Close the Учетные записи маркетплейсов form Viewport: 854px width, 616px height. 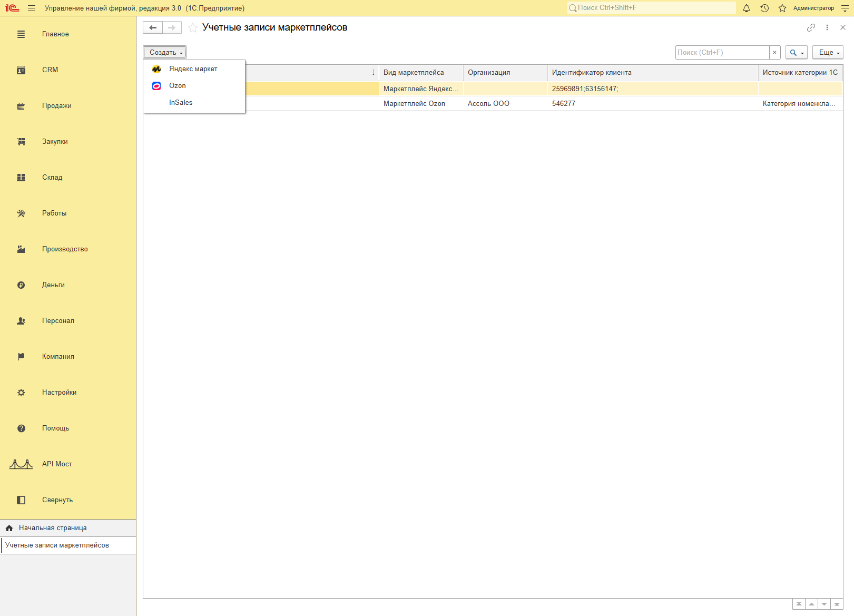[843, 27]
